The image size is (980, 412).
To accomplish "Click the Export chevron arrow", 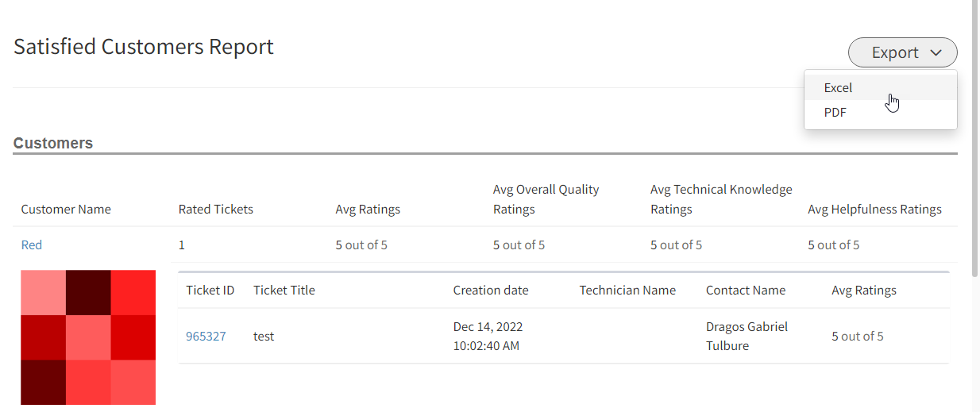I will 936,52.
